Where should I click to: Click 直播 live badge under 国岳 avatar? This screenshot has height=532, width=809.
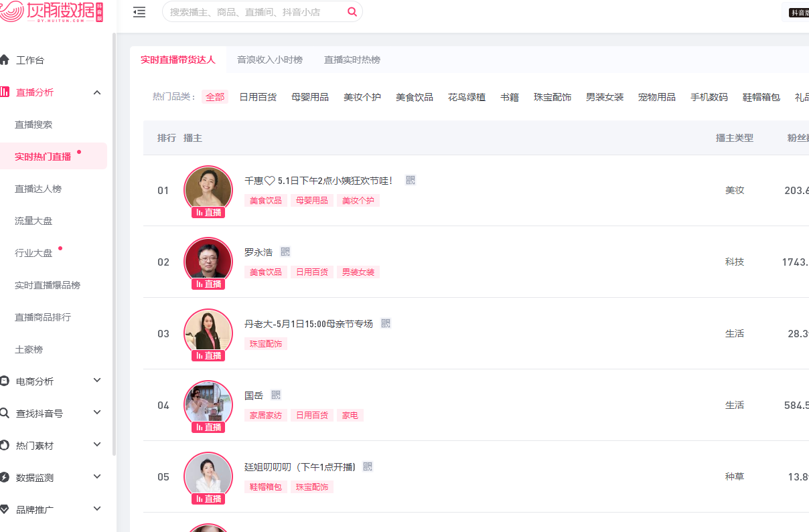tap(208, 427)
